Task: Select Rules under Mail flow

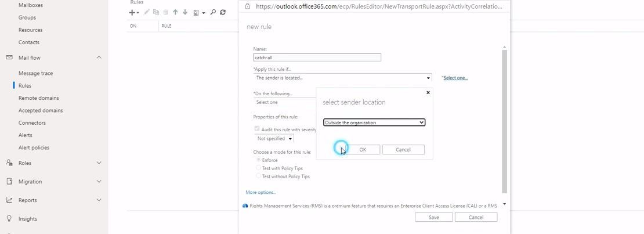Action: coord(24,85)
